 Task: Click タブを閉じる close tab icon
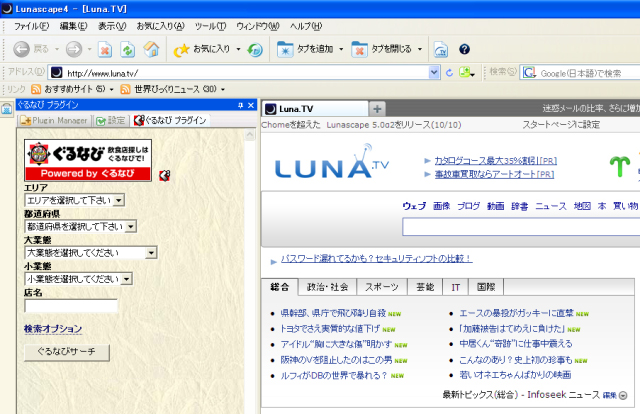[x=359, y=49]
